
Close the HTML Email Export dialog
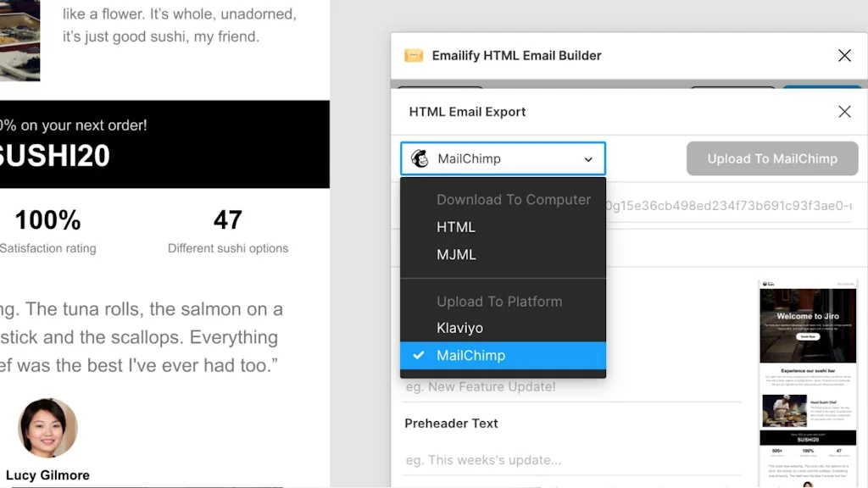coord(844,111)
